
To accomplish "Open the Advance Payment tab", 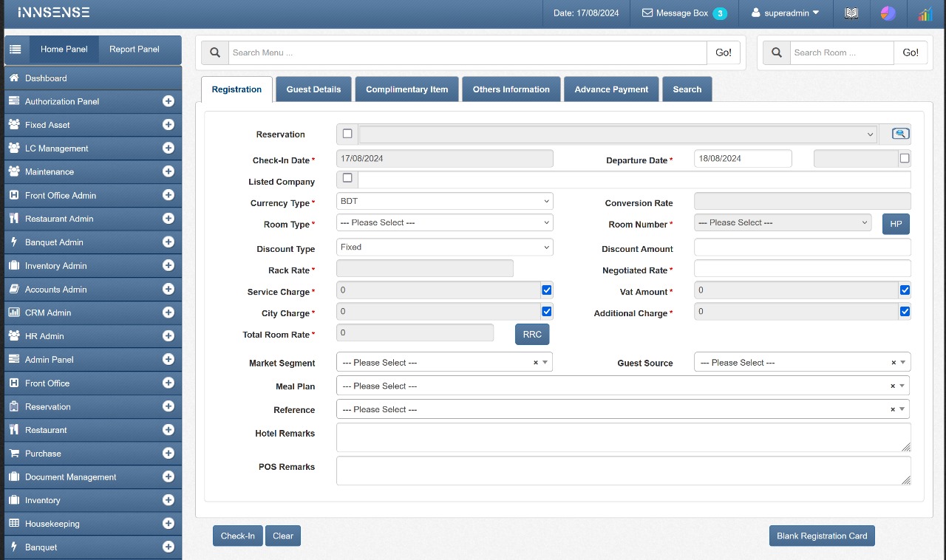I will (611, 89).
